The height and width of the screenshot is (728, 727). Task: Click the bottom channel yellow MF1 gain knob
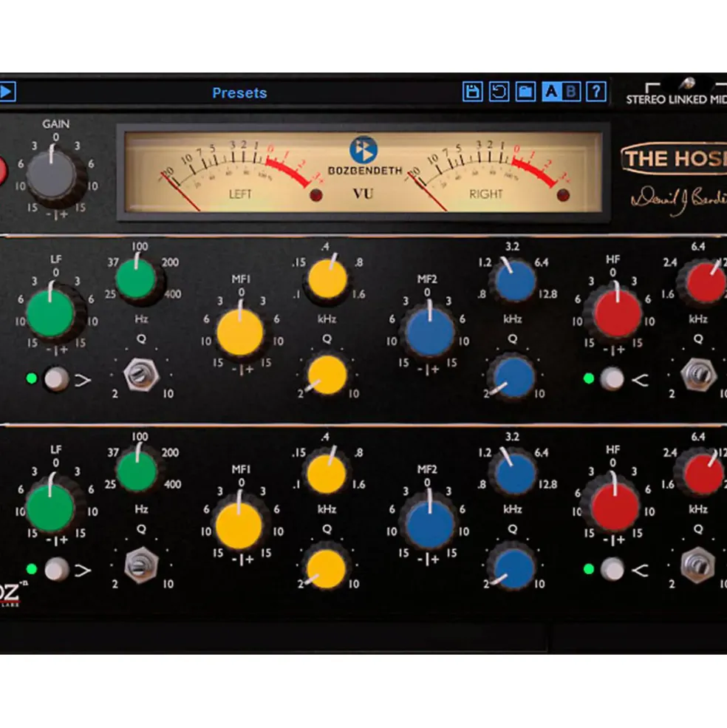tap(239, 525)
